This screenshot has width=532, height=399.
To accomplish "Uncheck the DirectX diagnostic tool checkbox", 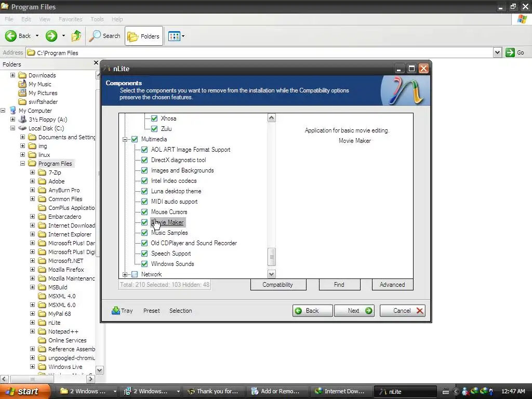I will point(144,160).
